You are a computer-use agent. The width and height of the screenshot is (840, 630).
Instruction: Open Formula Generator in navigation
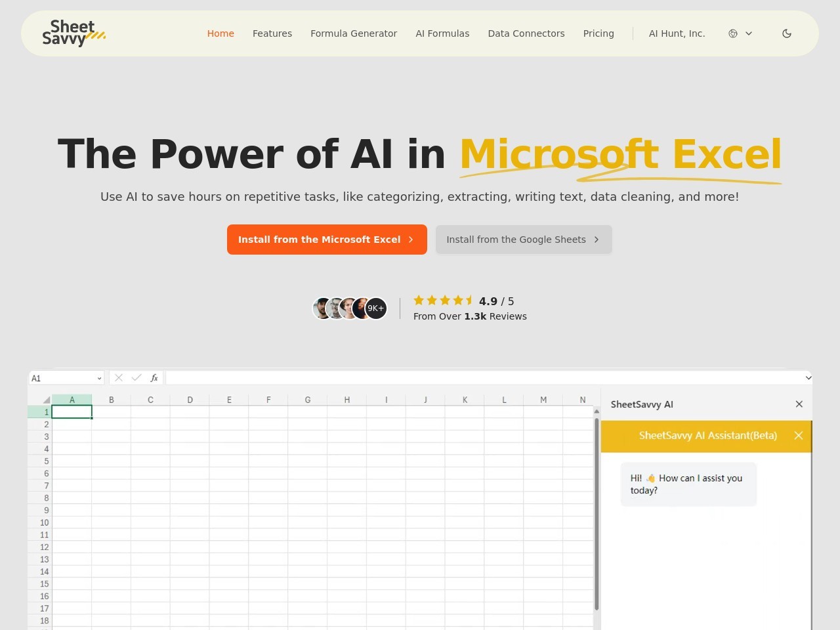coord(354,33)
